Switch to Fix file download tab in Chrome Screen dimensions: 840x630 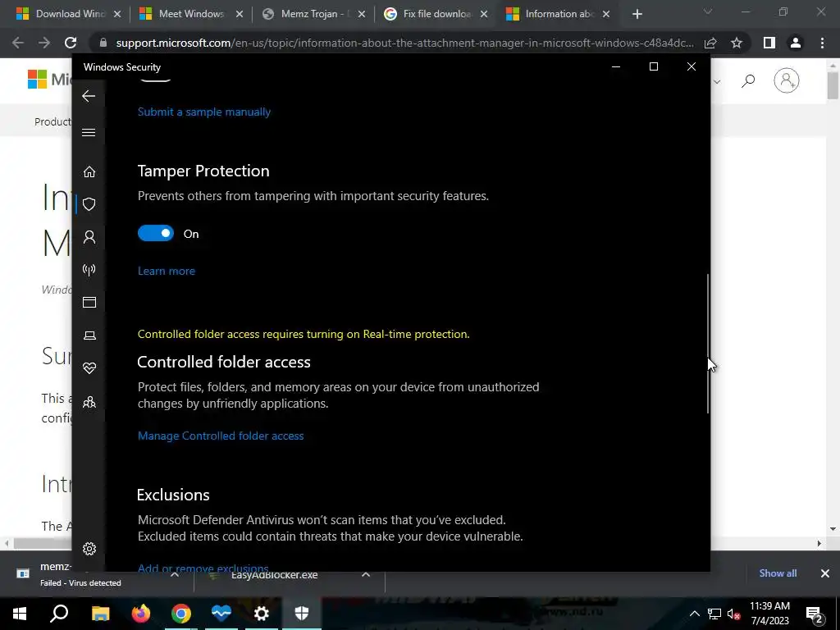434,14
